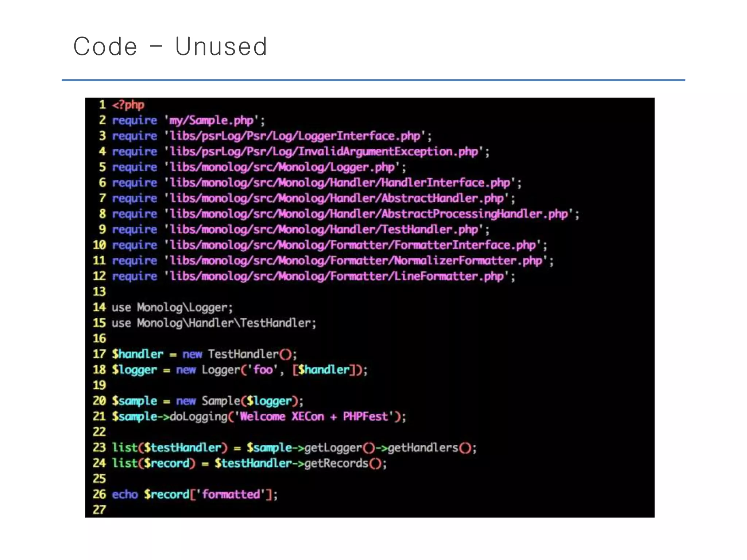
Task: Click 'use Monolog\Handler\TestHandler;' on line 15
Action: click(214, 323)
